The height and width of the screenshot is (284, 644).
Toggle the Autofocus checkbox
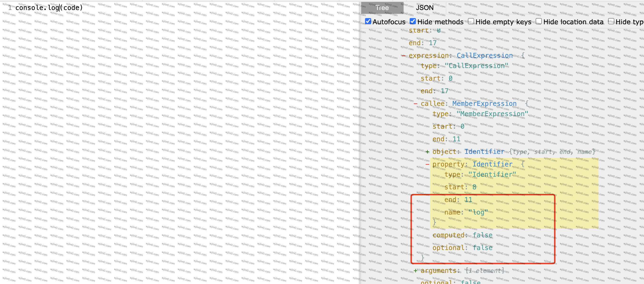click(x=368, y=21)
